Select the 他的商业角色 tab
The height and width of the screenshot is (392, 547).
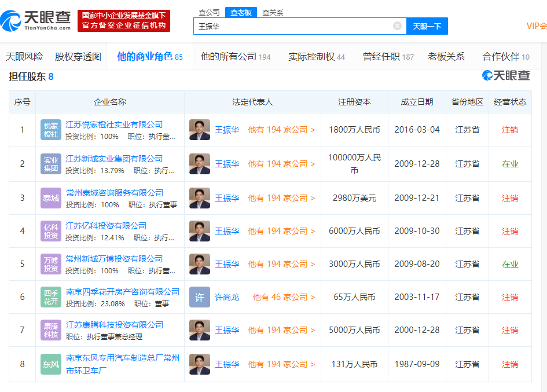click(x=150, y=57)
